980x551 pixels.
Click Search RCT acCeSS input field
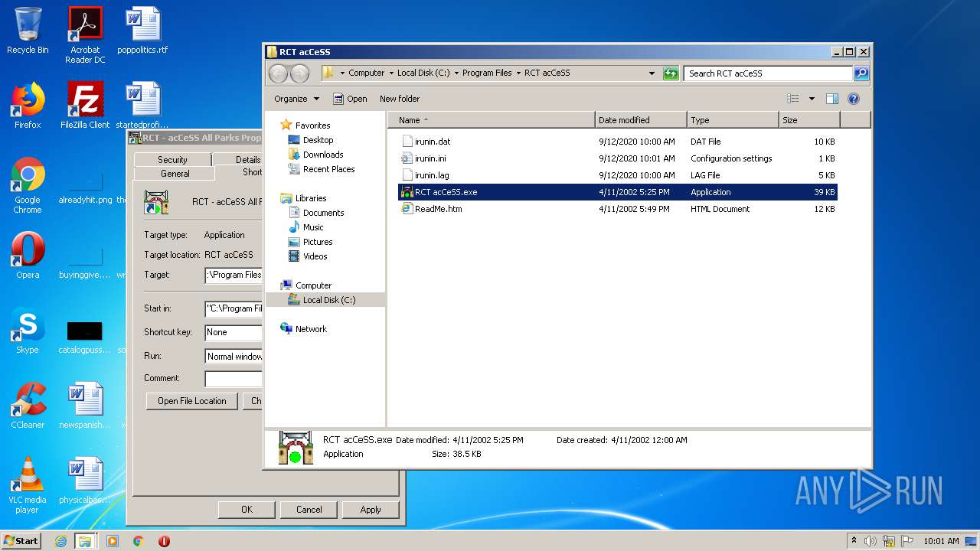pos(768,73)
